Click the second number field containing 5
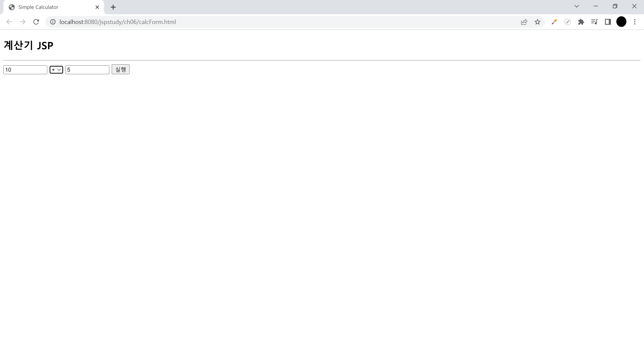 (87, 70)
